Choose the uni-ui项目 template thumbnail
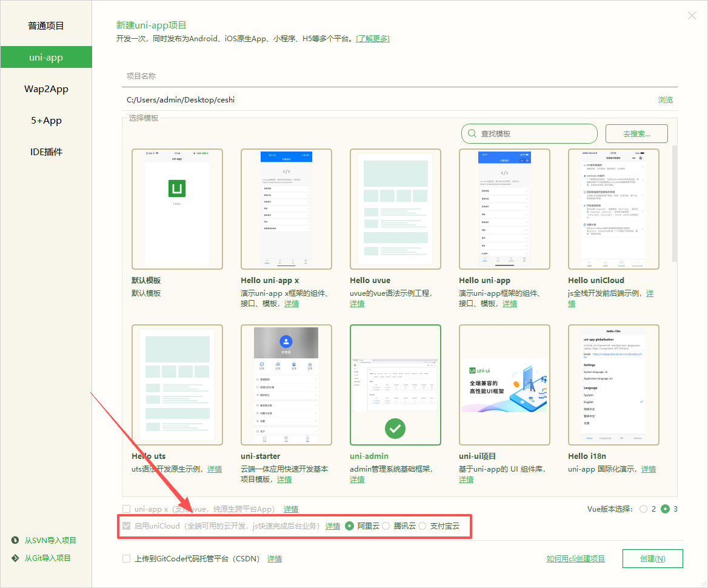Image resolution: width=708 pixels, height=588 pixels. [x=504, y=385]
